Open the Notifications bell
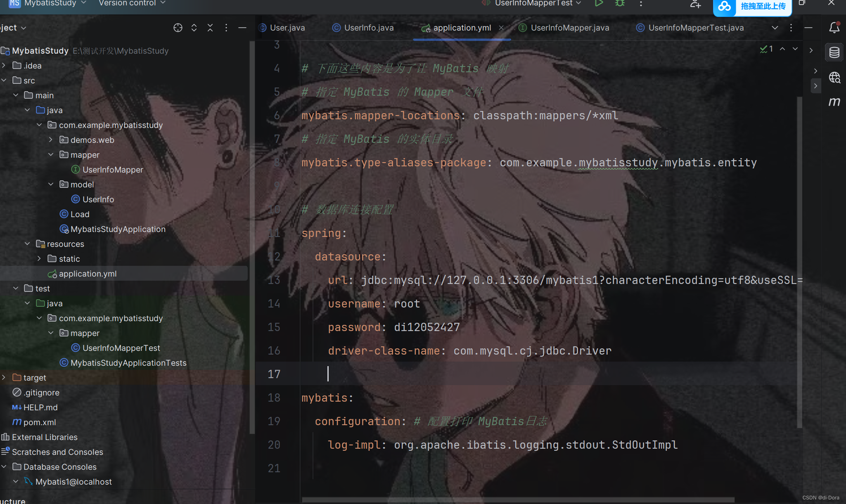Viewport: 846px width, 504px height. pyautogui.click(x=834, y=28)
